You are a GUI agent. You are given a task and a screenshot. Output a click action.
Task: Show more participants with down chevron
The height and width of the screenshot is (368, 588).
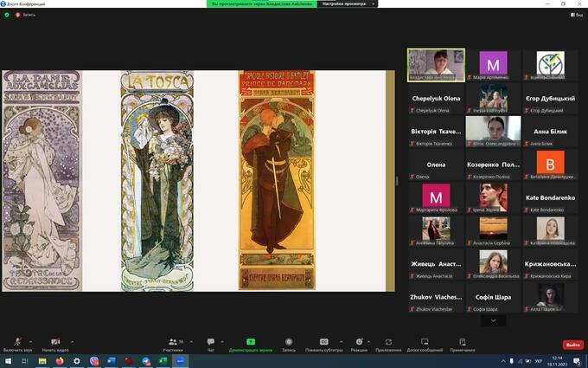click(x=493, y=320)
